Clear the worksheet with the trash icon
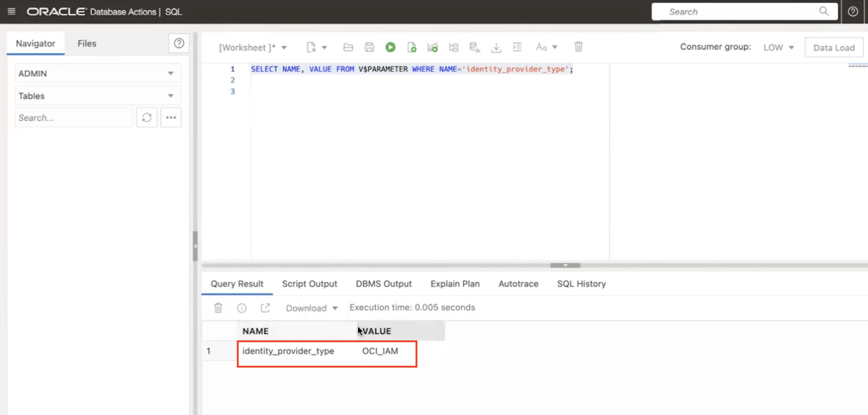This screenshot has height=415, width=868. tap(578, 47)
